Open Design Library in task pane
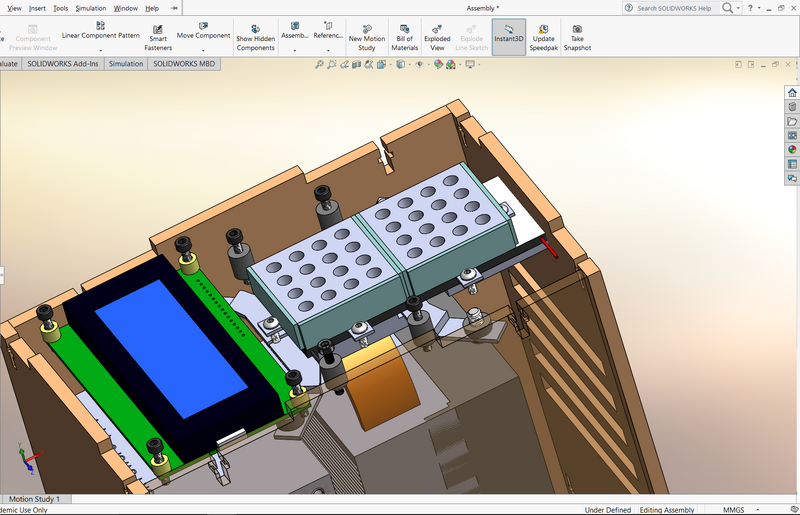This screenshot has height=515, width=800. click(x=792, y=107)
